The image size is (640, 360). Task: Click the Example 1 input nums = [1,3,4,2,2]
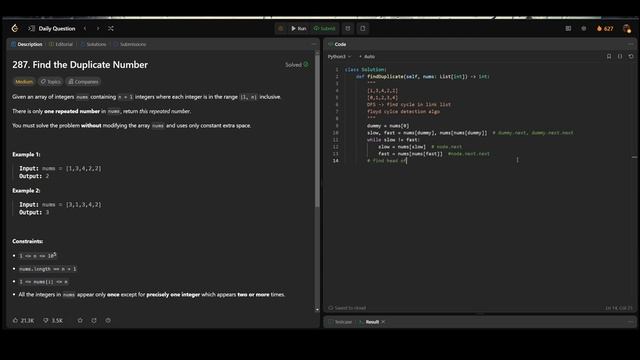[x=60, y=168]
